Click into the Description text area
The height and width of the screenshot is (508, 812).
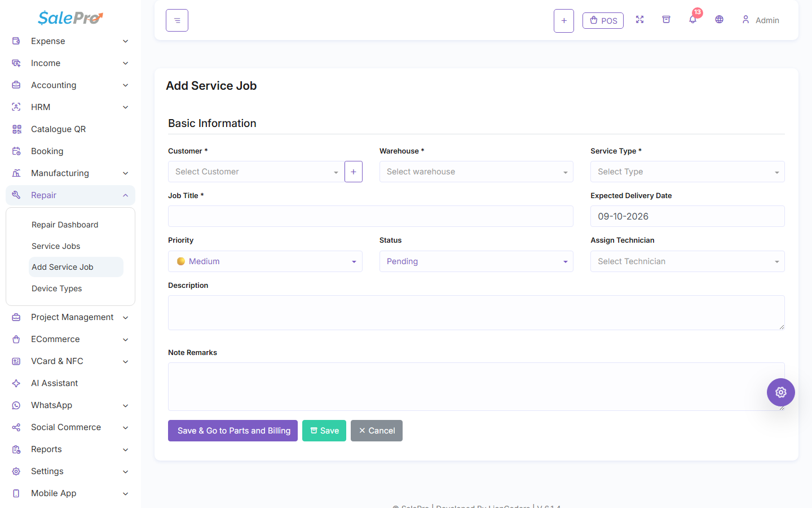pos(476,313)
